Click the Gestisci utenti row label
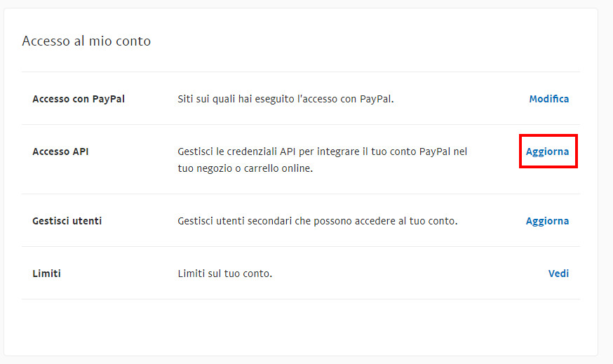The image size is (613, 364). 67,221
